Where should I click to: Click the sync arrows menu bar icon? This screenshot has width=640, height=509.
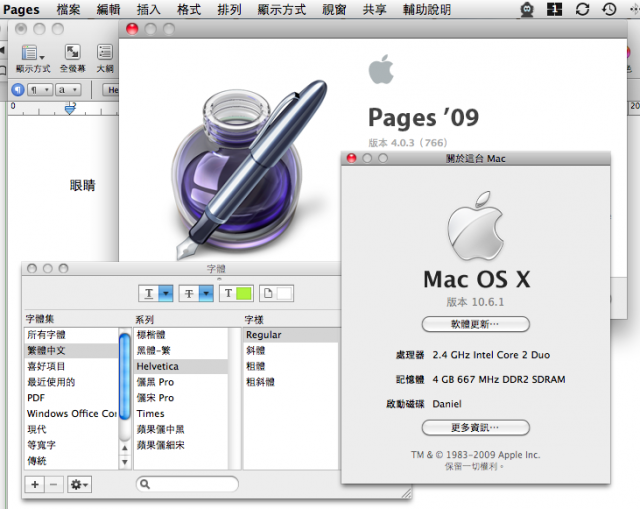582,9
